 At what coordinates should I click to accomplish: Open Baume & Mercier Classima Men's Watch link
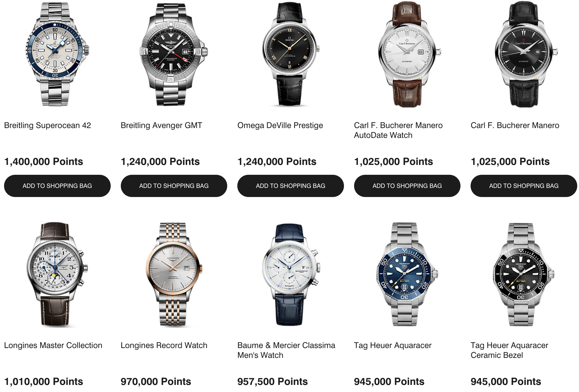coord(286,350)
